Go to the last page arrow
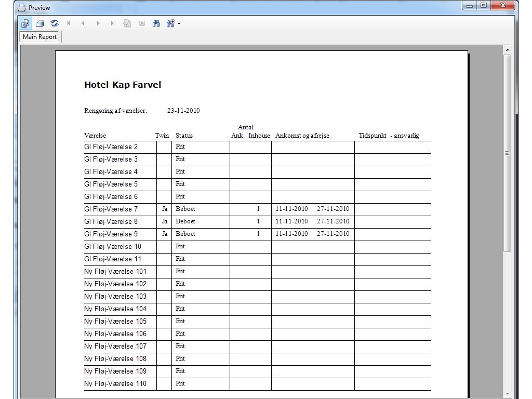Screen dimensions: 532x399 tap(113, 23)
